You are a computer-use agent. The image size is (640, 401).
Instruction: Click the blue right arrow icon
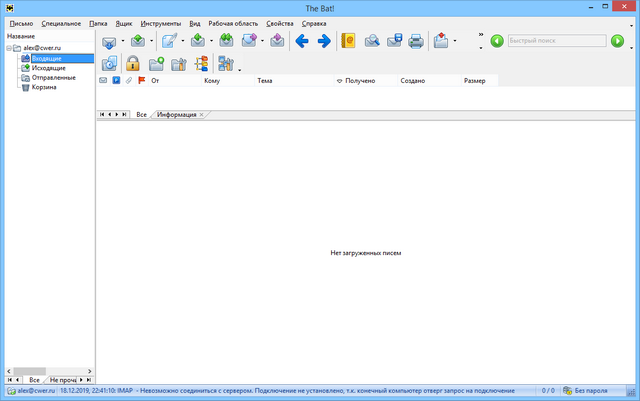tap(323, 41)
